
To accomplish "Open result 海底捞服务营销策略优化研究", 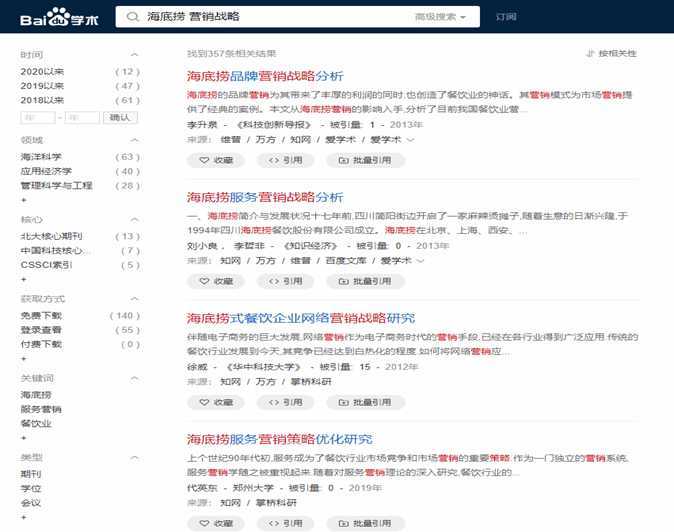I will [x=279, y=439].
